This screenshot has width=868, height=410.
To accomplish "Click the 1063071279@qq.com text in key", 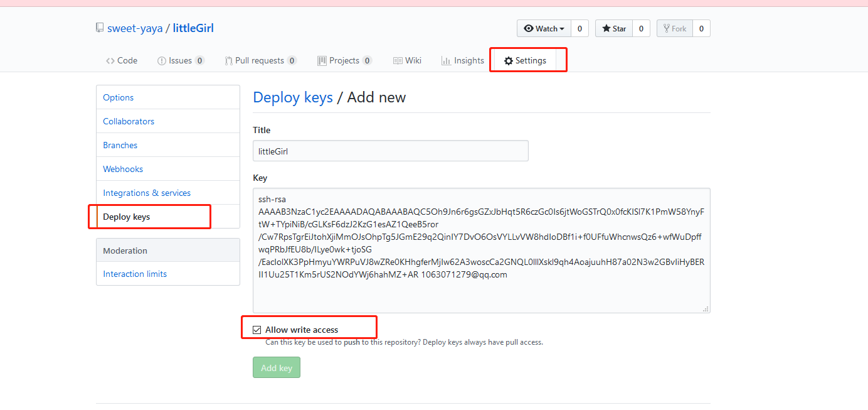I will coord(464,274).
